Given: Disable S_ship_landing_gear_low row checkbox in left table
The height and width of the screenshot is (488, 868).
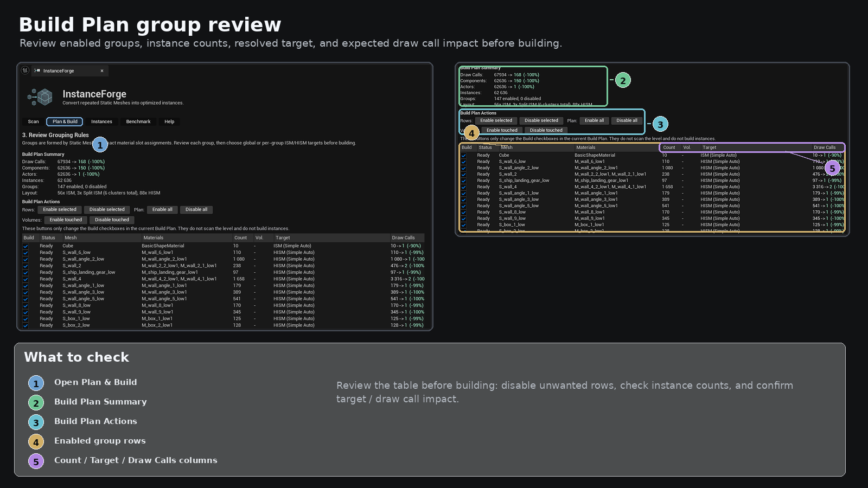Looking at the screenshot, I should point(25,273).
